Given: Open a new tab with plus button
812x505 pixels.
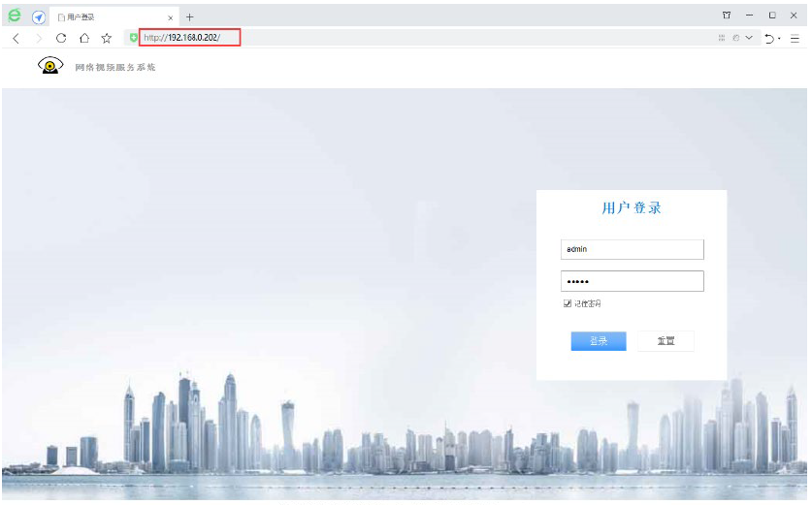Looking at the screenshot, I should point(189,17).
